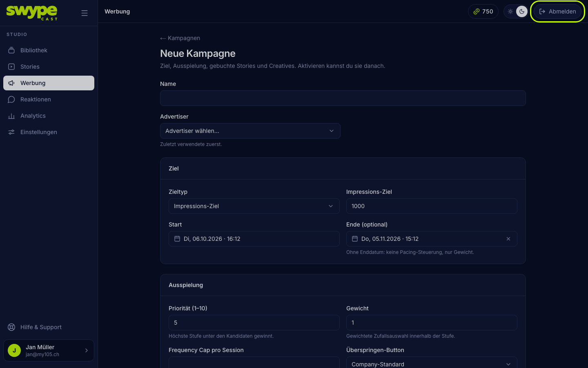Click the Abmelden button
Viewport: 588px width, 368px height.
coord(557,11)
